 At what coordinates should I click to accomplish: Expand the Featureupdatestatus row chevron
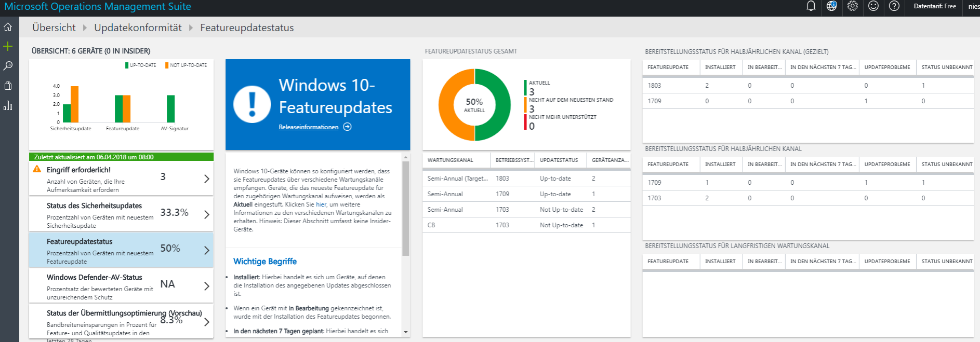click(206, 250)
